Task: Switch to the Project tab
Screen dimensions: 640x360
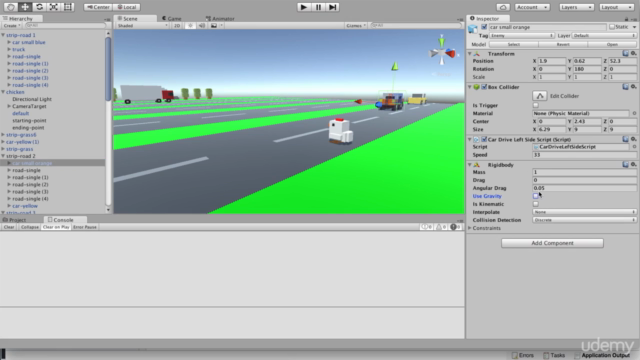Action: click(15, 220)
